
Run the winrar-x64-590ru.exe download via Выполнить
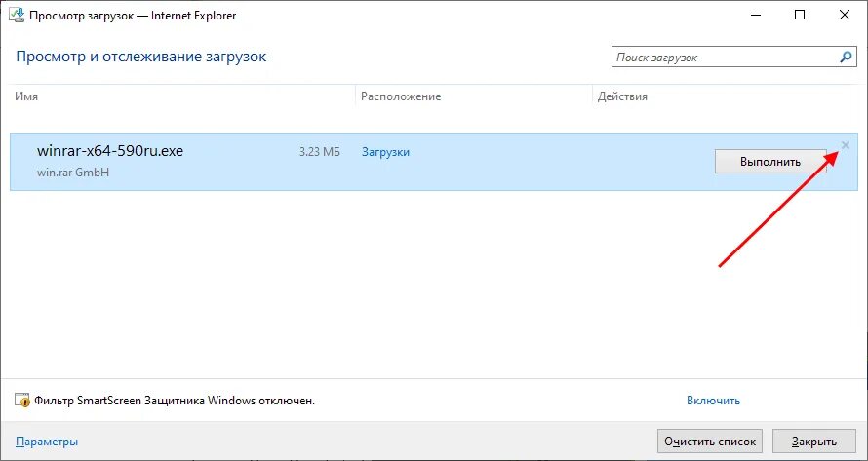(770, 162)
